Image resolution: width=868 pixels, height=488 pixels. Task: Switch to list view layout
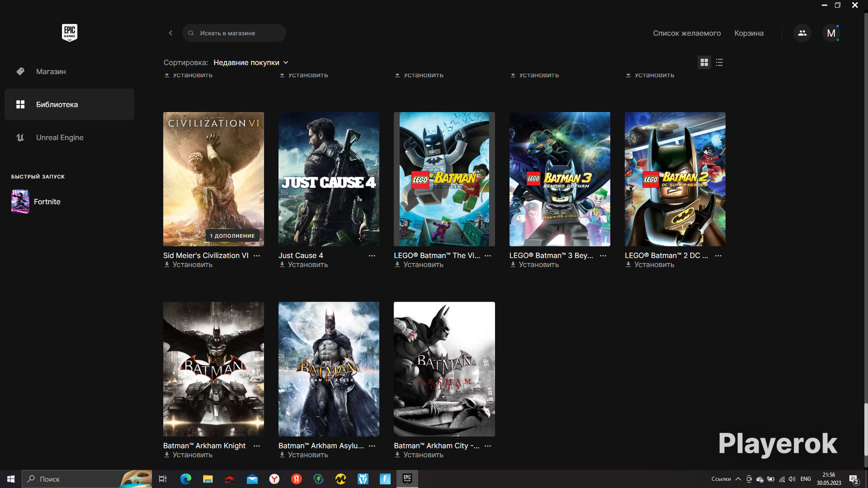pyautogui.click(x=719, y=62)
